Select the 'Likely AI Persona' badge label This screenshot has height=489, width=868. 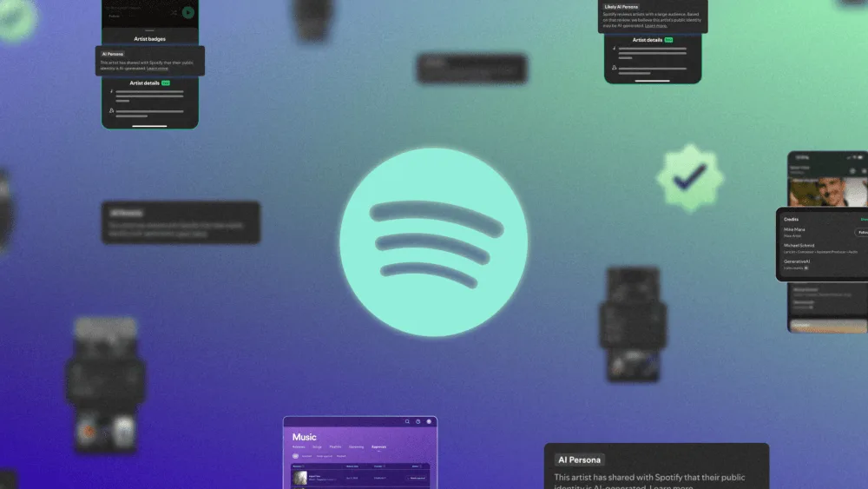point(621,7)
